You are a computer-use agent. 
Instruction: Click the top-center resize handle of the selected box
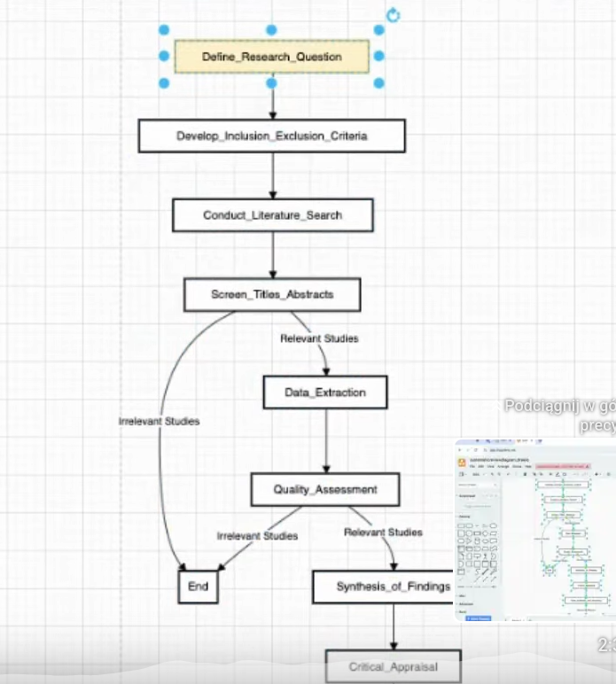(271, 30)
